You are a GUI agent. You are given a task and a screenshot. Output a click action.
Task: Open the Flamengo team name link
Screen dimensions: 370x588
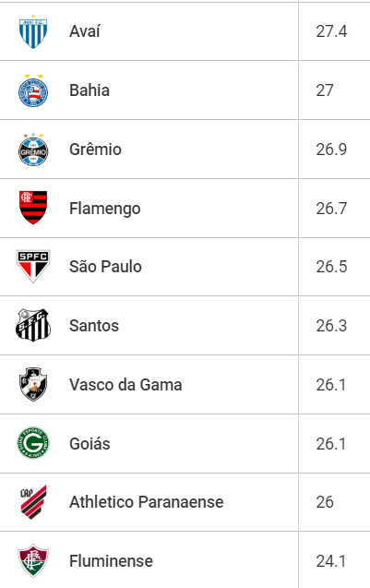point(105,209)
